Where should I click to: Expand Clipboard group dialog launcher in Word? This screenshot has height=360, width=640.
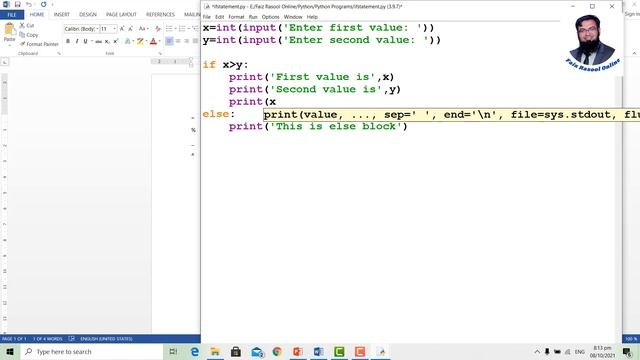click(x=59, y=53)
